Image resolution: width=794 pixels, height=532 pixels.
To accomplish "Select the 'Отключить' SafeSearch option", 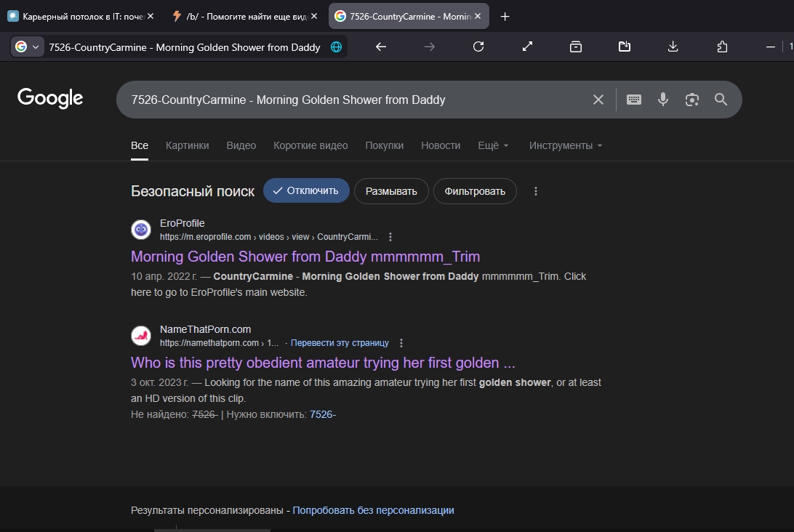I will coord(306,191).
